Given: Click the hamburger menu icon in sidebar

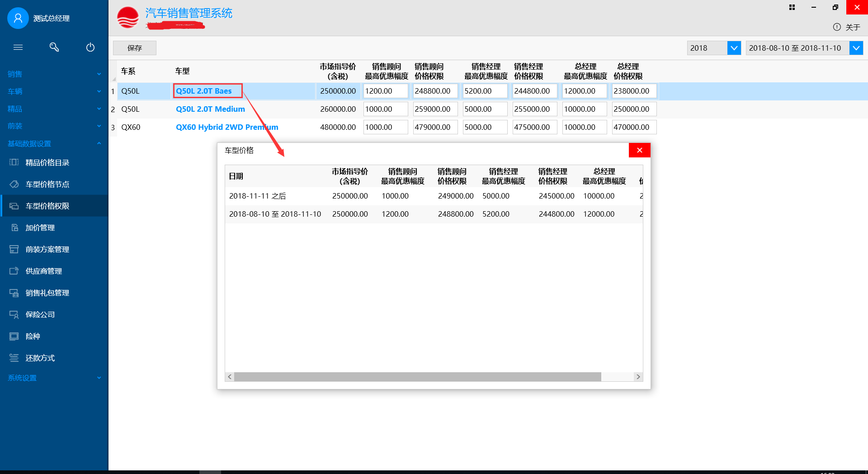Looking at the screenshot, I should pos(18,47).
